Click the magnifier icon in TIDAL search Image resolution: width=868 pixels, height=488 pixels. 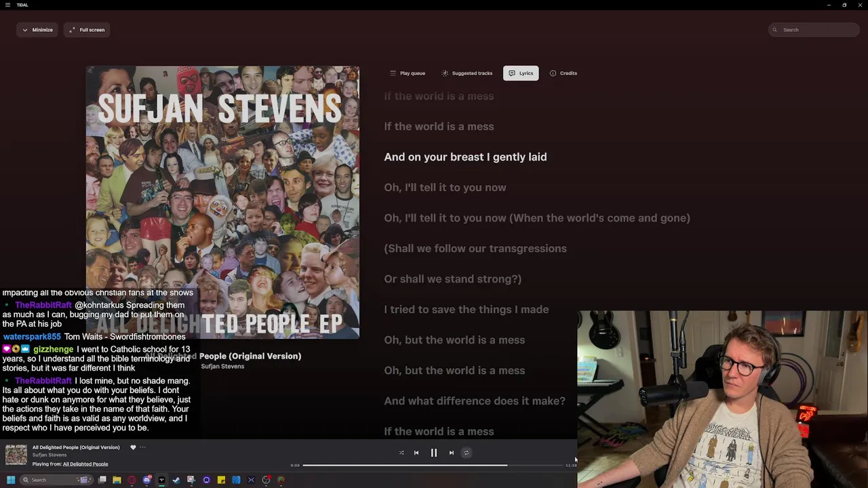[775, 30]
